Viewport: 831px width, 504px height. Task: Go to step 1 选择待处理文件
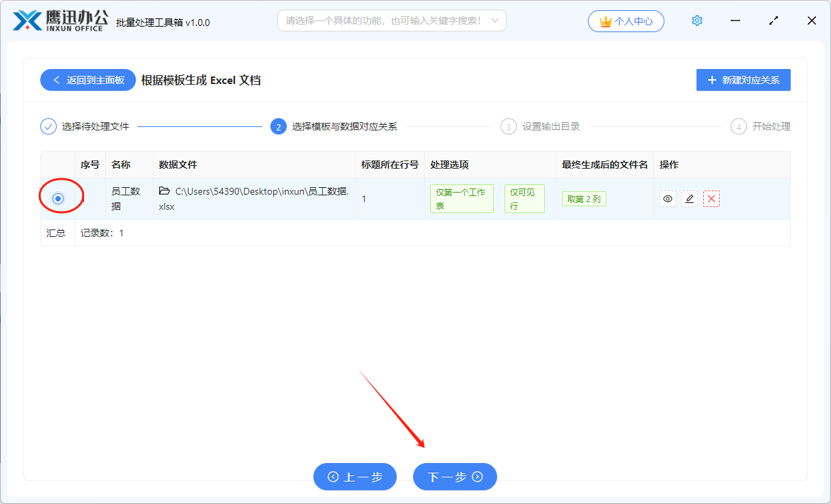tap(85, 126)
